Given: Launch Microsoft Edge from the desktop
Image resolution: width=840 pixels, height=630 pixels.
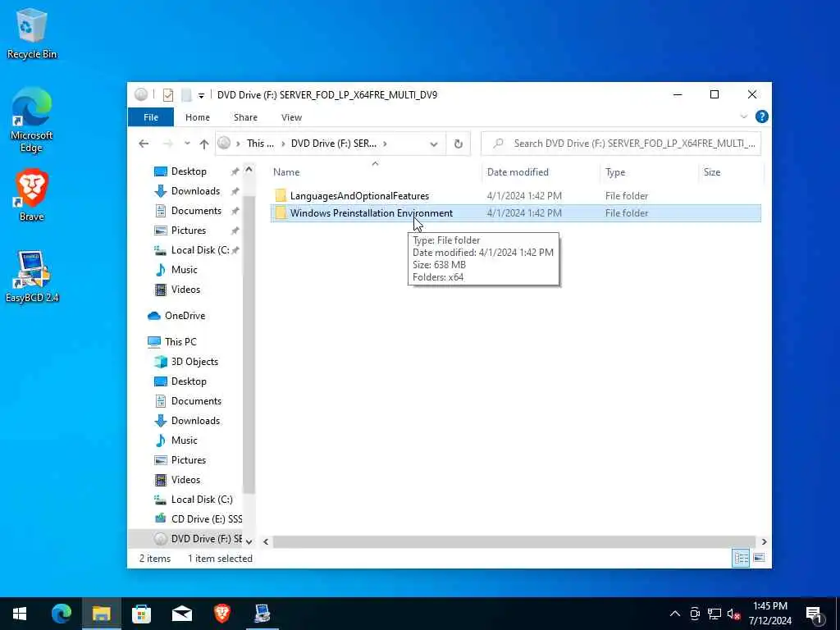Looking at the screenshot, I should [31, 120].
